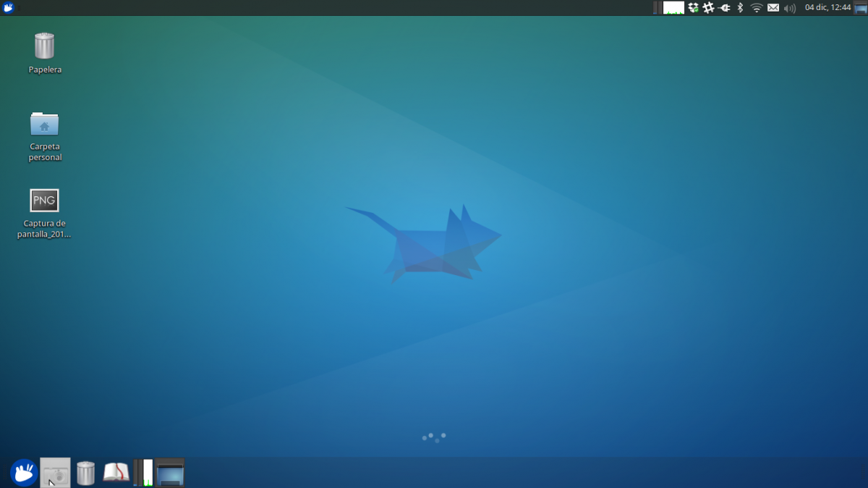Click the "Papelera" label under the trash icon
Viewport: 868px width, 488px height.
[x=45, y=70]
